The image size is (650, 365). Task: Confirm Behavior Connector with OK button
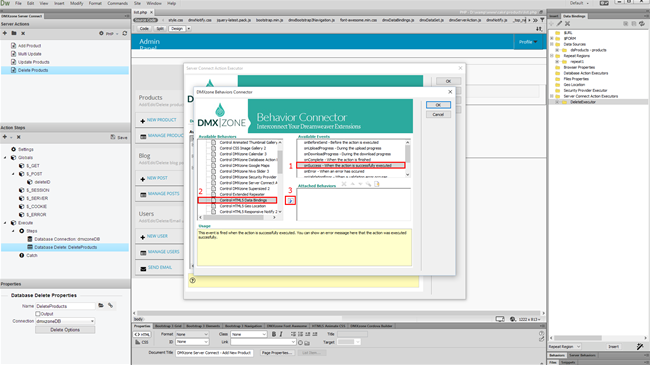(438, 105)
